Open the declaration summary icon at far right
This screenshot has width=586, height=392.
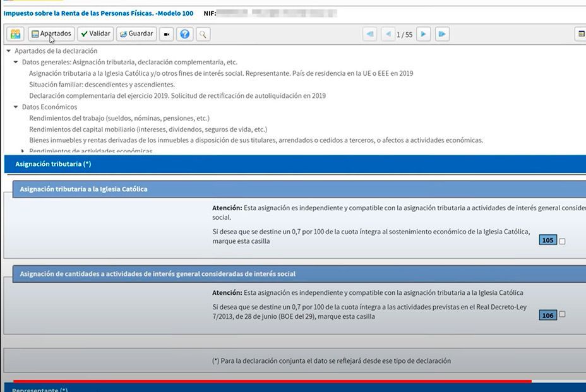(582, 32)
